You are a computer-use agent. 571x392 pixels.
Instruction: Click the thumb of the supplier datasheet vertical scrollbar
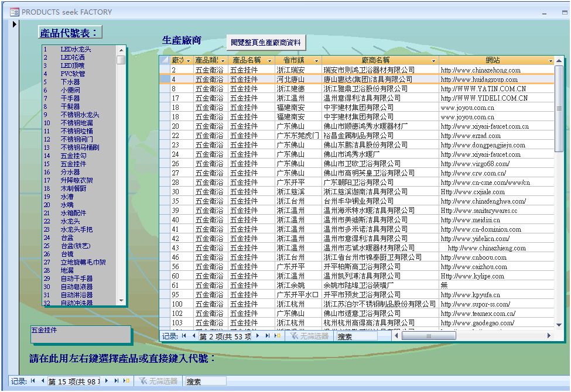(559, 108)
